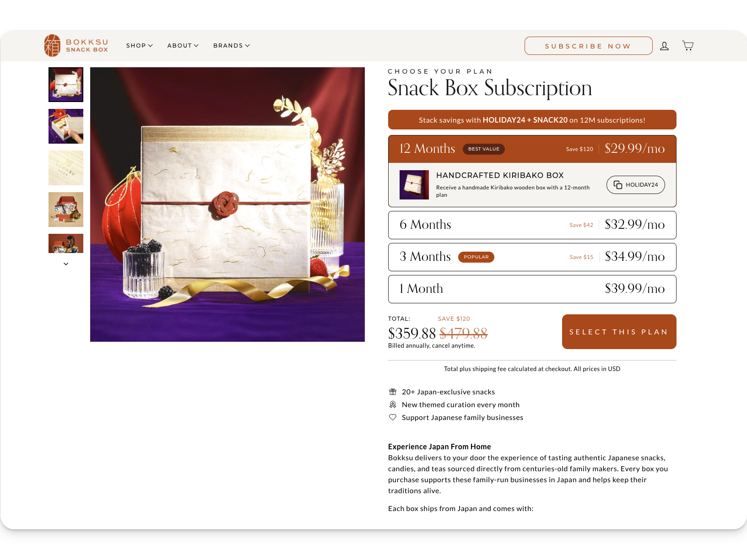Viewport: 747px width, 560px height.
Task: Copy the HOLIDAY24 coupon code
Action: pyautogui.click(x=635, y=185)
